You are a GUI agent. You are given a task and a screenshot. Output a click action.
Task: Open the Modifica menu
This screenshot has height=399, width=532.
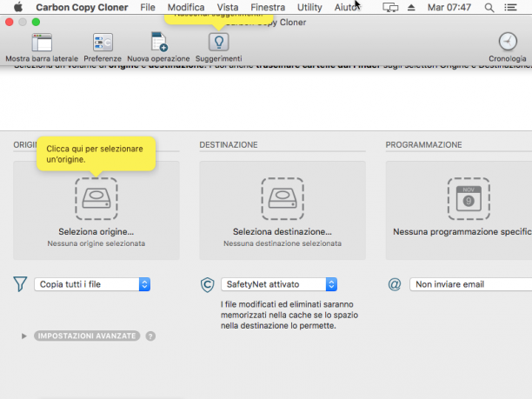click(x=186, y=7)
